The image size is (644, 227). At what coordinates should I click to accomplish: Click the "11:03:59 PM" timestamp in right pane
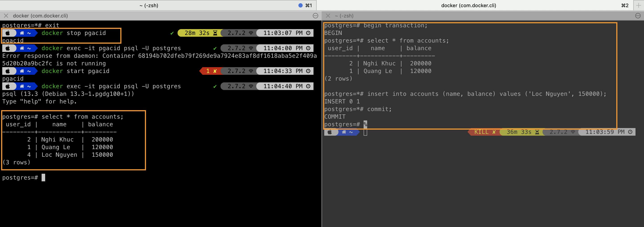pos(605,132)
